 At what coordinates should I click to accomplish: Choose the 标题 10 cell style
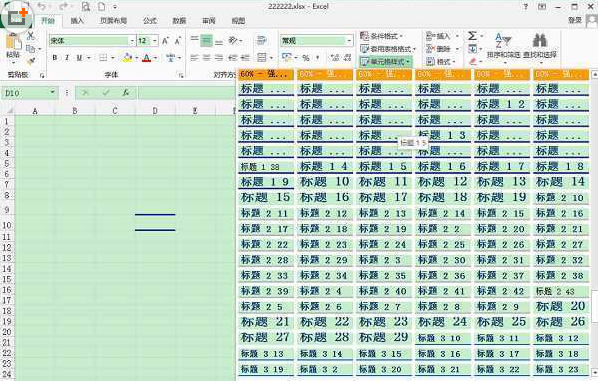(x=325, y=182)
